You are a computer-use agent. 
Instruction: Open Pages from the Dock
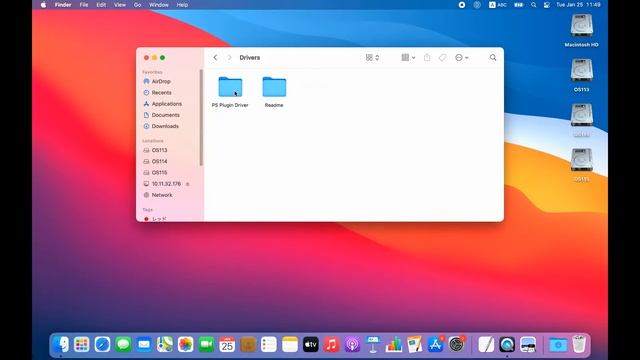415,344
